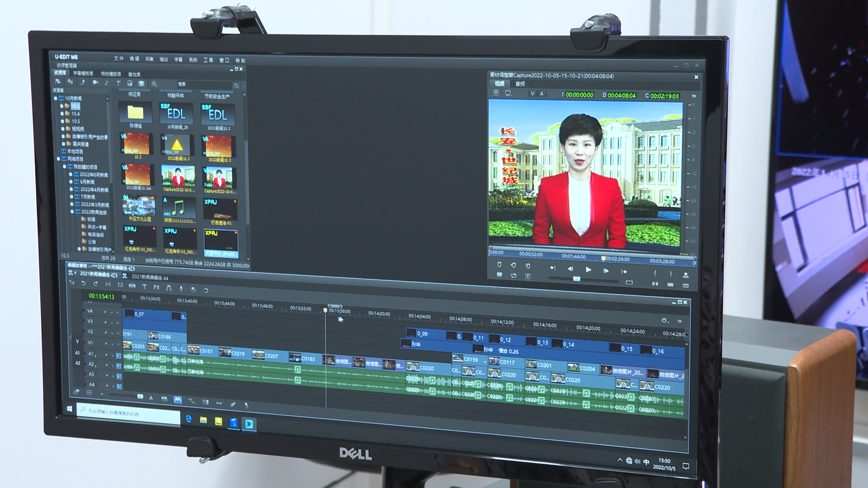Set mark-in point in preview
Screen dimensions: 868x488
click(654, 273)
